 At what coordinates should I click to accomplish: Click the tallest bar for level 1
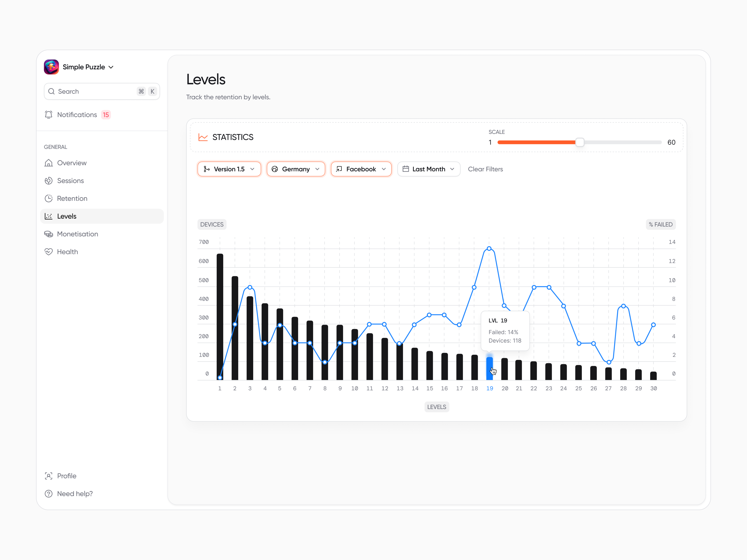tap(220, 317)
